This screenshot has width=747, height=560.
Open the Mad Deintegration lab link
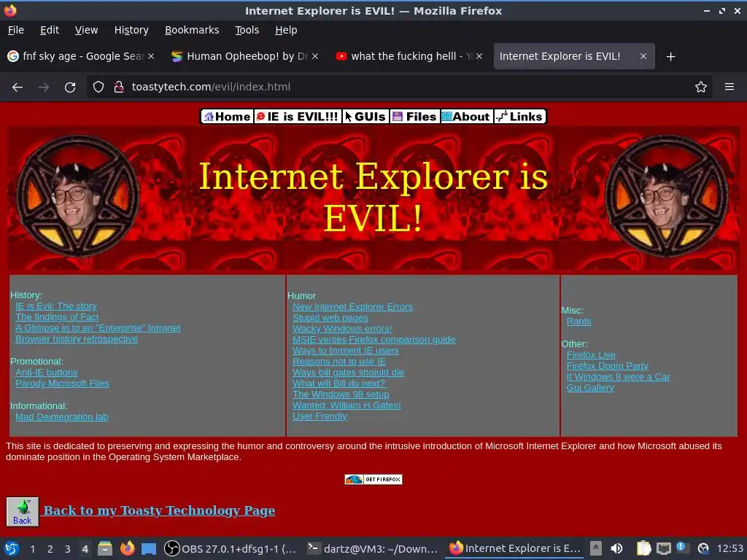coord(61,416)
